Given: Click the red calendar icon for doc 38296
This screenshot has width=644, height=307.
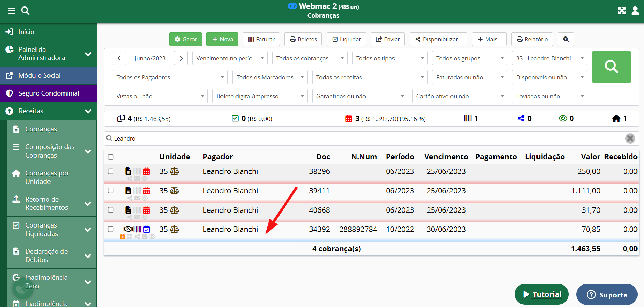Looking at the screenshot, I should pos(146,171).
